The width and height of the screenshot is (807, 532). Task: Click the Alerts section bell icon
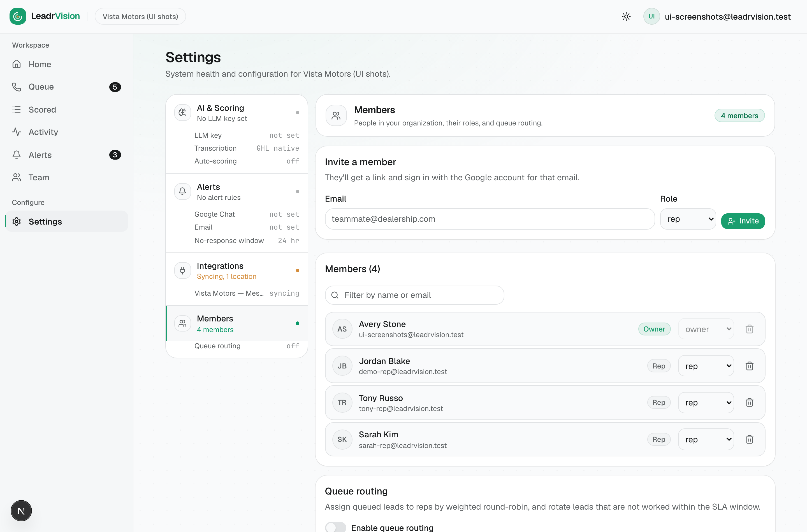pyautogui.click(x=183, y=191)
